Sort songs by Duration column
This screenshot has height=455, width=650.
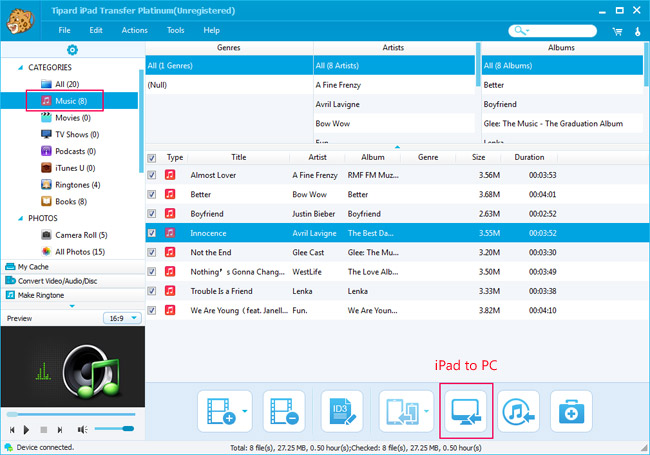pyautogui.click(x=529, y=157)
